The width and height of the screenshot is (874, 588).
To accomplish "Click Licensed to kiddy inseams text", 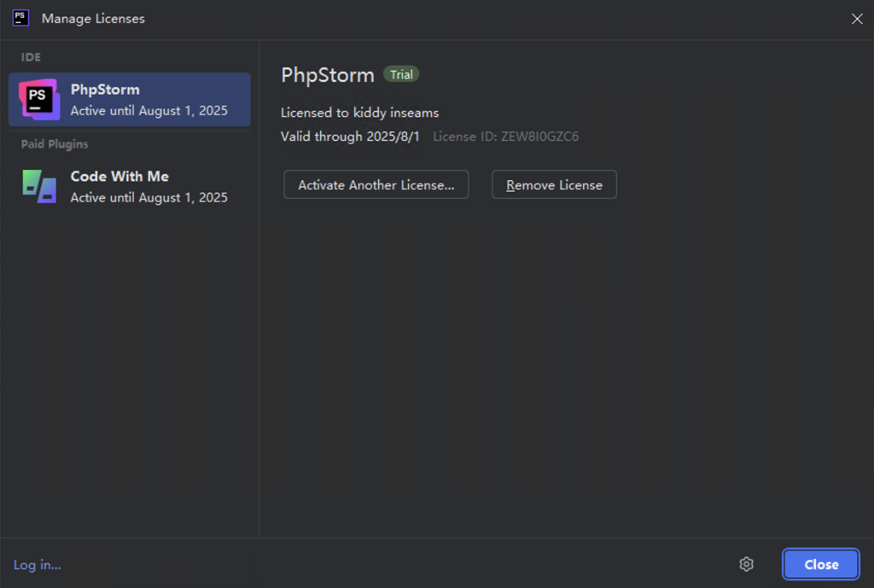I will click(x=359, y=113).
